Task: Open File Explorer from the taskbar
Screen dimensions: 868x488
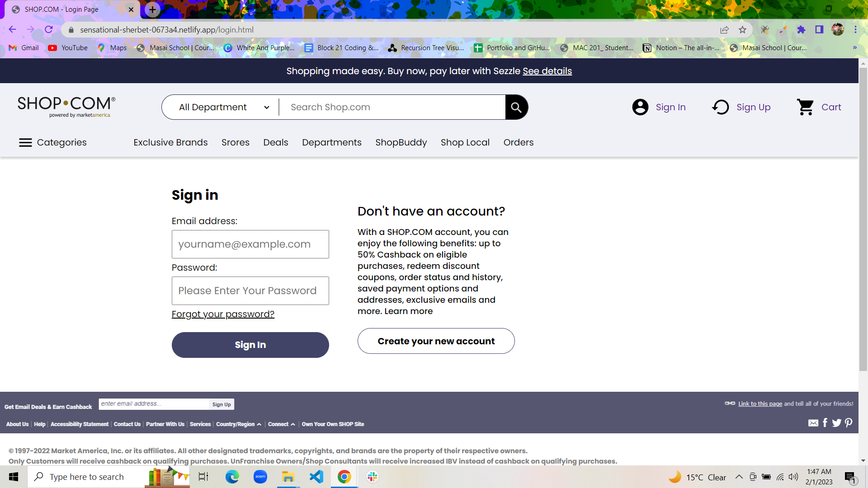Action: tap(288, 477)
